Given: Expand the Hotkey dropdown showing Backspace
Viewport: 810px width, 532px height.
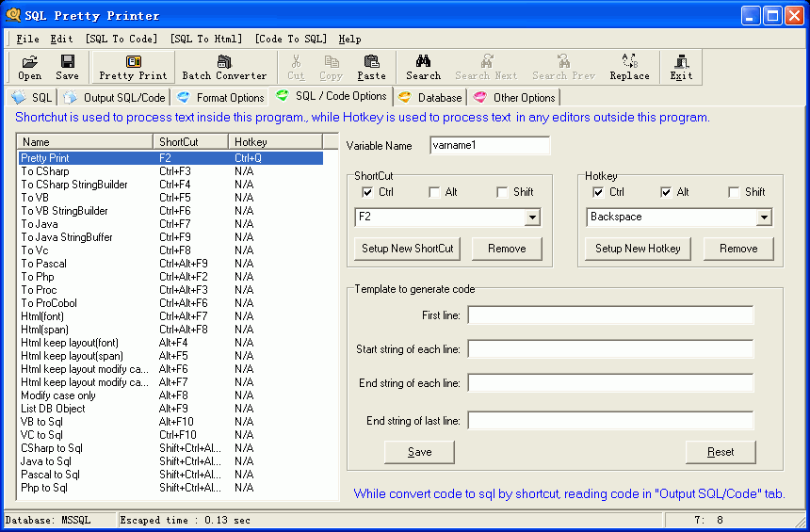Looking at the screenshot, I should pos(764,218).
